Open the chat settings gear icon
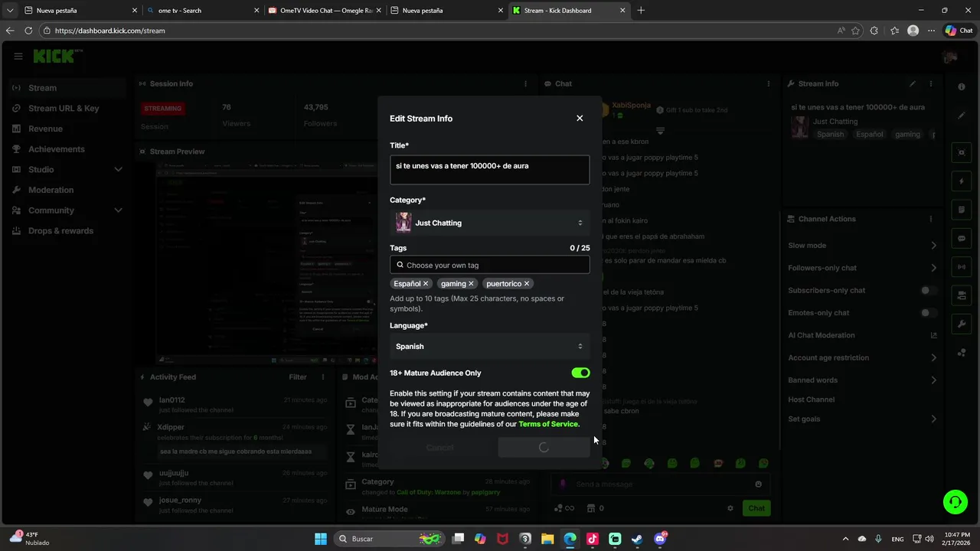Screen dimensions: 980x551 (x=730, y=508)
